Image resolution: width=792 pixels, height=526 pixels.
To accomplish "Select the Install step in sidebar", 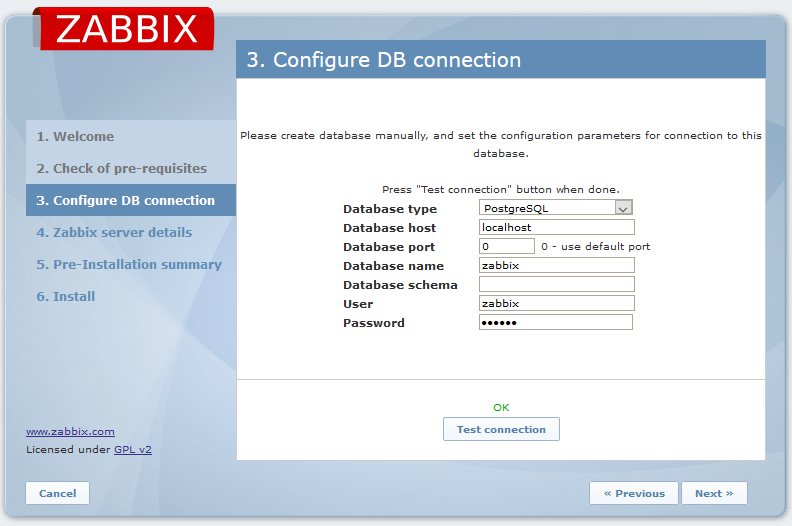I will click(66, 296).
